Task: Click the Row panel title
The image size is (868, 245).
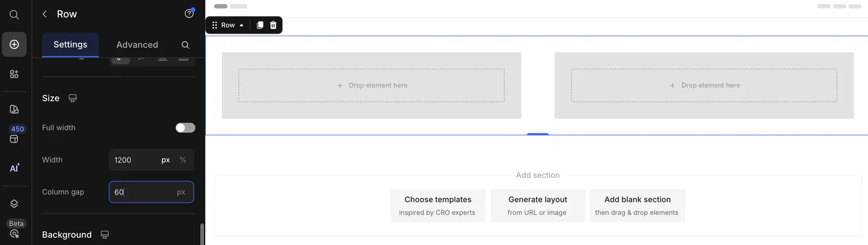Action: 67,14
